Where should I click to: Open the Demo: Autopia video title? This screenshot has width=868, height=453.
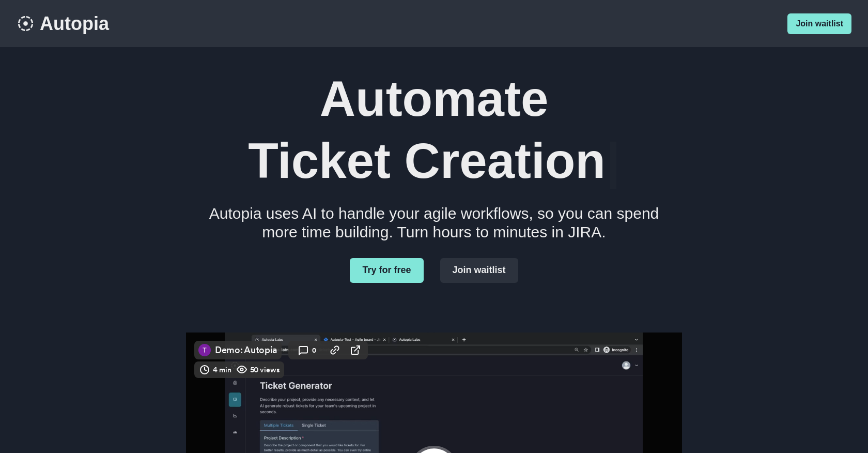(246, 350)
